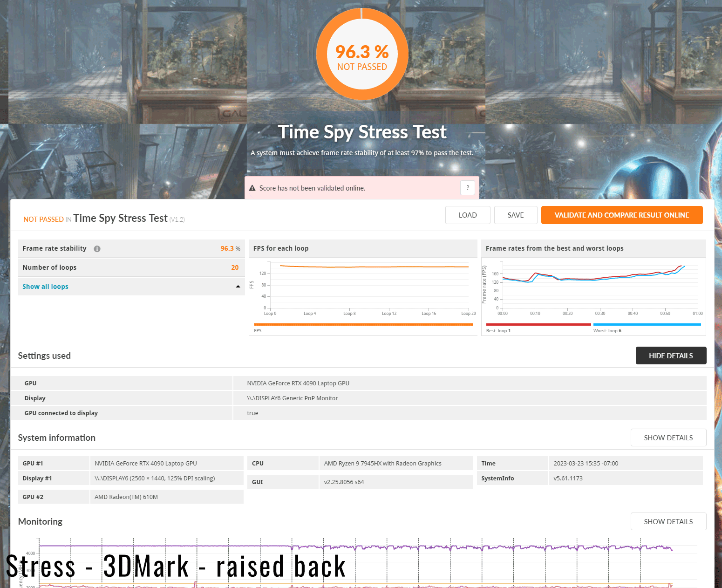This screenshot has height=588, width=722.
Task: Click the warning triangle in validation notice
Action: click(x=252, y=188)
